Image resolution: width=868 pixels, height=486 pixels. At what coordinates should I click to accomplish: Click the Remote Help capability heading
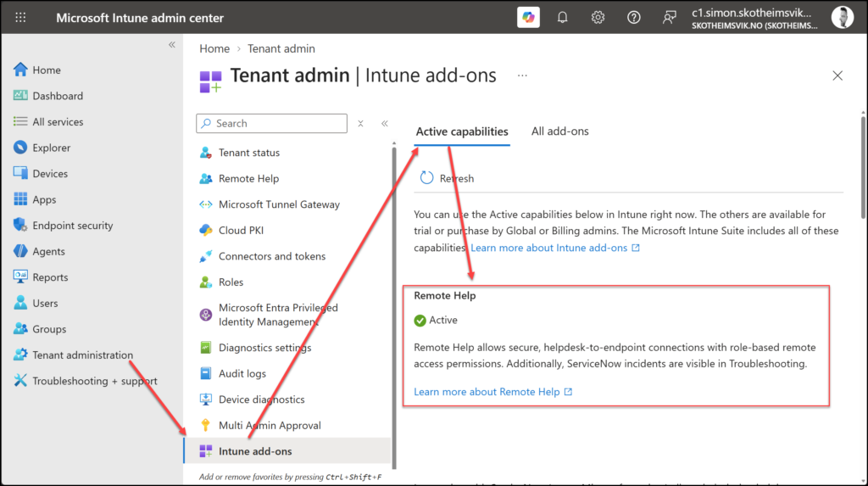click(445, 295)
